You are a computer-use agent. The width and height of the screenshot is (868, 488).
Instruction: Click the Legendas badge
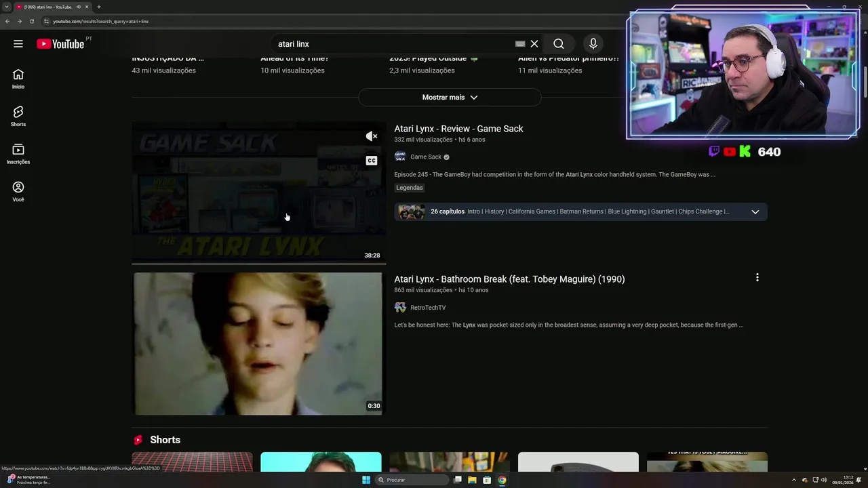coord(410,188)
